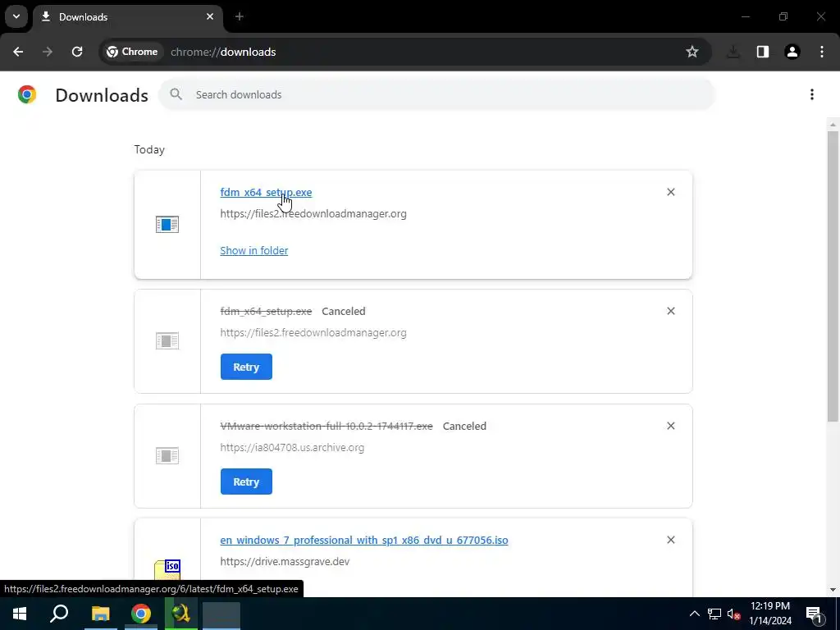This screenshot has width=840, height=630.
Task: Select the Downloads tab
Action: (x=127, y=16)
